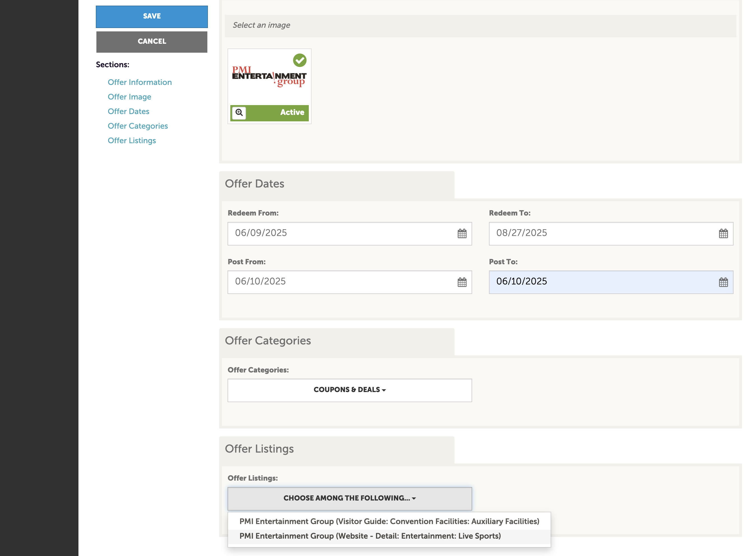Click the Post To date field
Screen dimensions: 756x556
(x=611, y=282)
